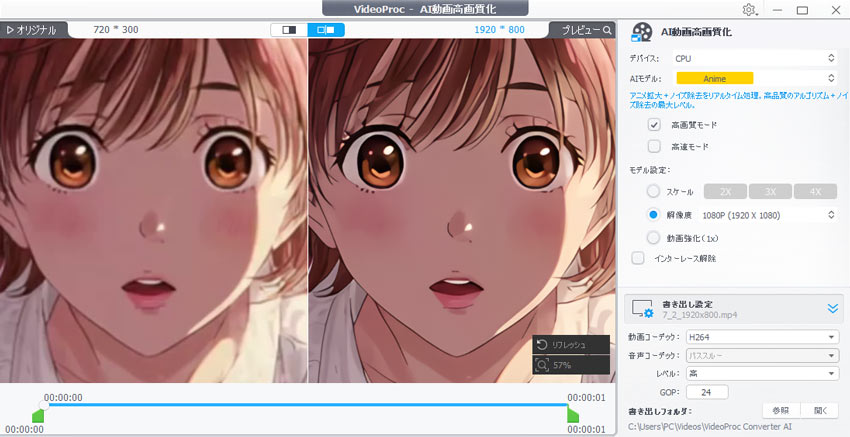Choose 4X scale button
This screenshot has width=850, height=437.
[815, 191]
